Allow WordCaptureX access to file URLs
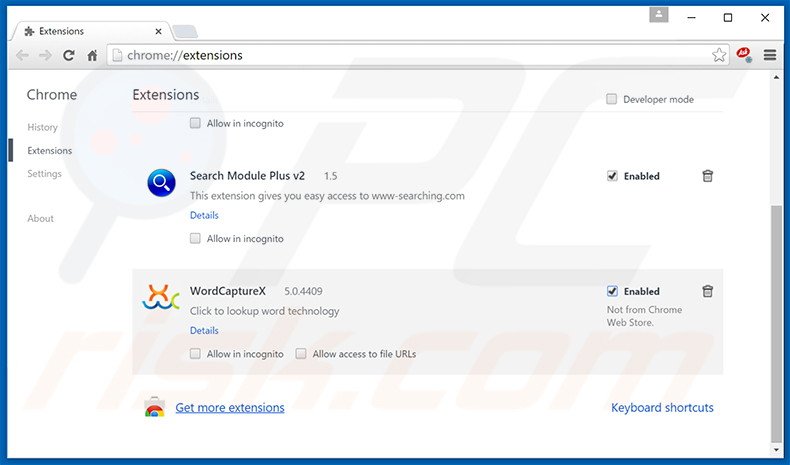 301,354
